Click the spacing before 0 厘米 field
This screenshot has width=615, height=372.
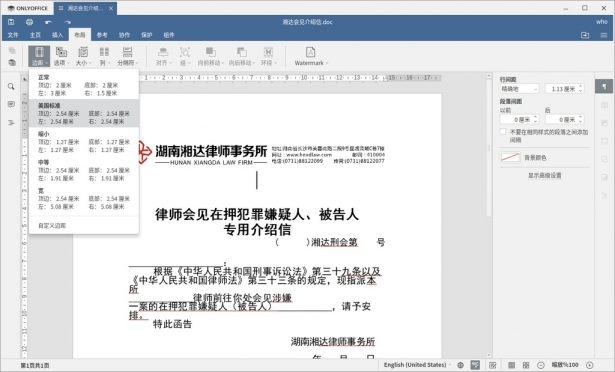coord(519,119)
